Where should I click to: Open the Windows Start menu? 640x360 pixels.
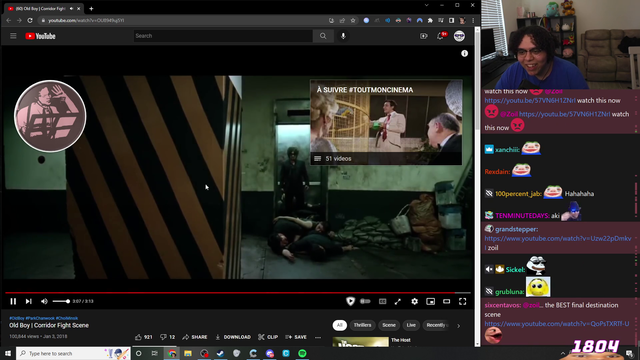tap(8, 353)
